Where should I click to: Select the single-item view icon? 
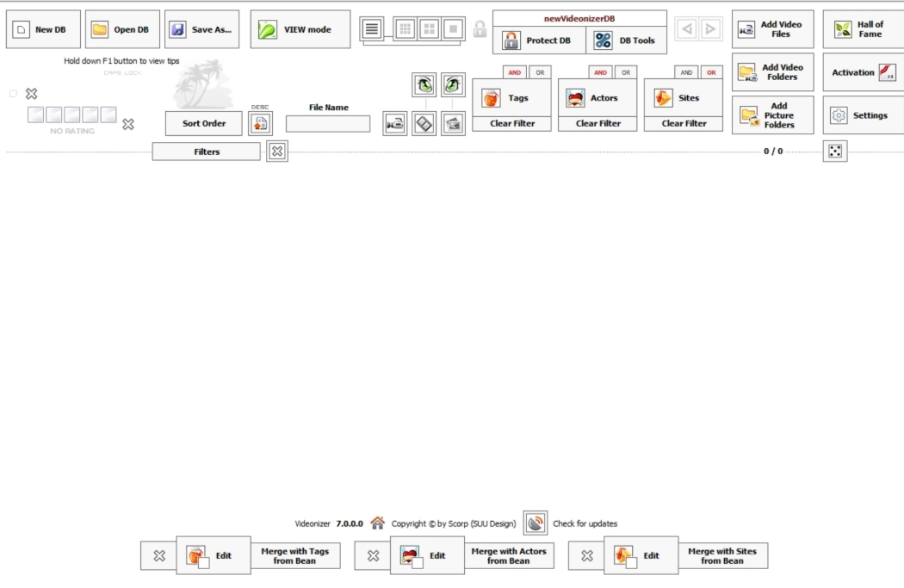tap(453, 28)
